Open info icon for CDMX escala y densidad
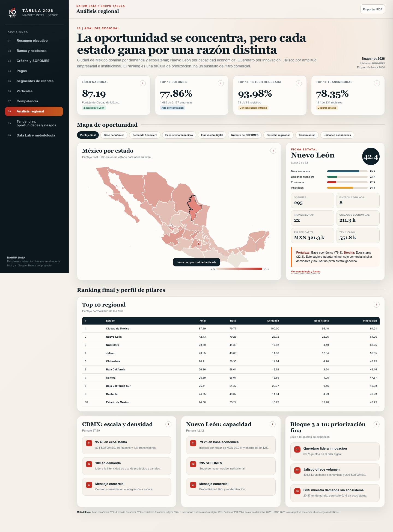Screen dimensions: 393x532 click(x=168, y=424)
